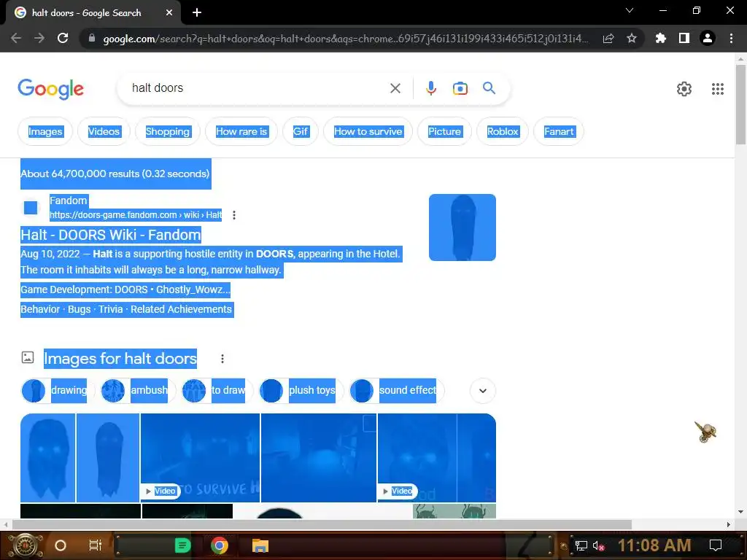Open the green notes app on taskbar
Viewport: 747px width, 560px height.
(x=182, y=545)
